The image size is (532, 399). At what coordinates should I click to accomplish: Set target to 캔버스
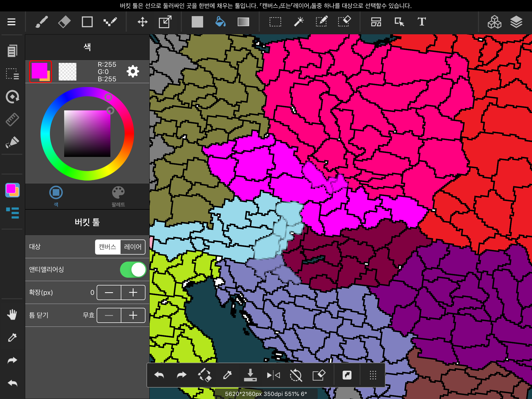(x=108, y=247)
